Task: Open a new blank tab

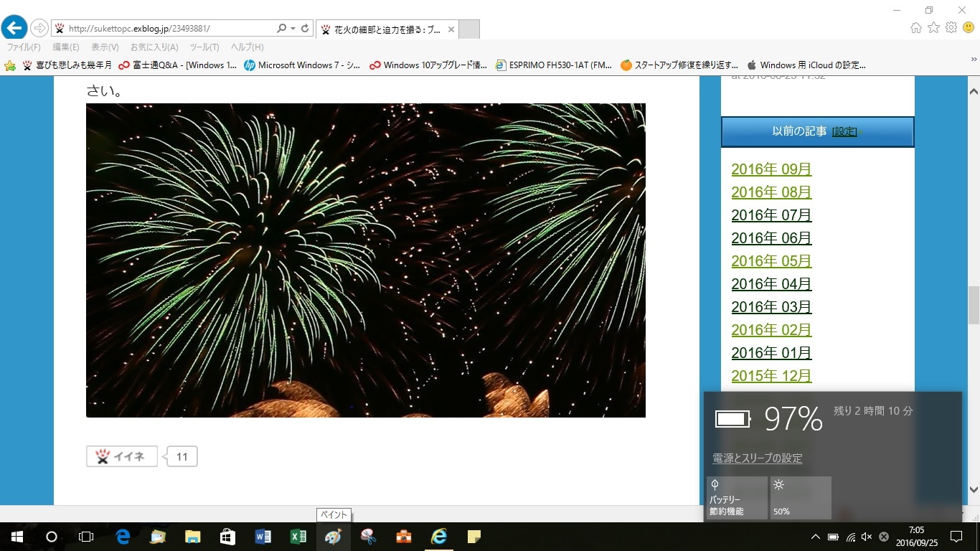Action: 469,29
